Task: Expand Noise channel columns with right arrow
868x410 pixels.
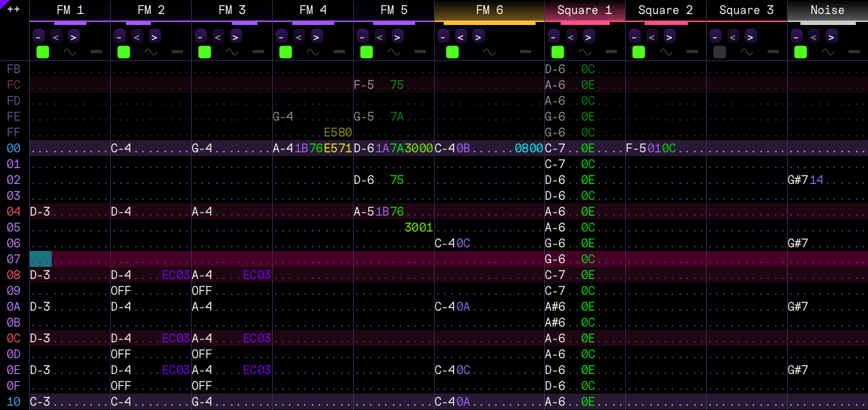Action: (x=831, y=37)
